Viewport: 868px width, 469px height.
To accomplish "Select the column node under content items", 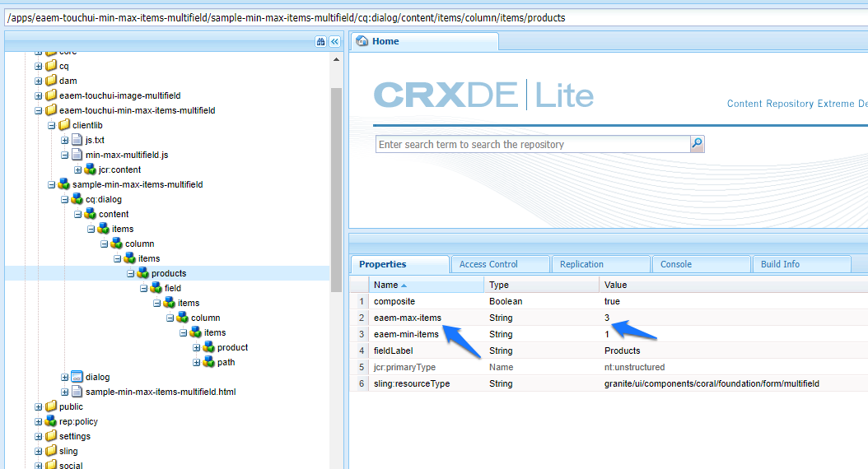I will tap(139, 244).
